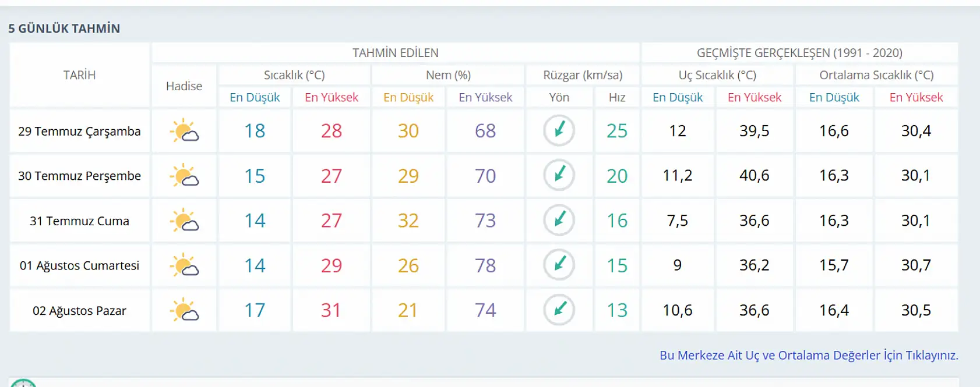980x387 pixels.
Task: Click the lowest temperature 17 for 02 Ağustos
Action: point(255,310)
